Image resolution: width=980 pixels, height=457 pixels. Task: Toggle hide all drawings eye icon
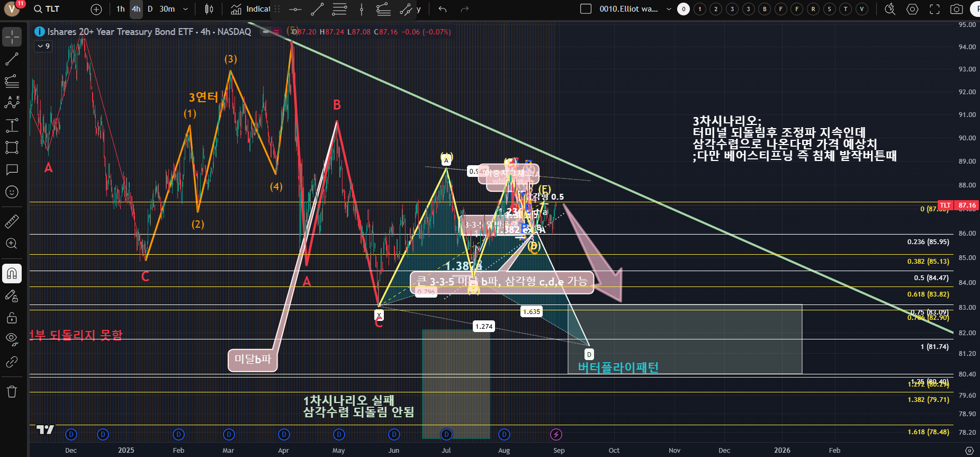12,338
